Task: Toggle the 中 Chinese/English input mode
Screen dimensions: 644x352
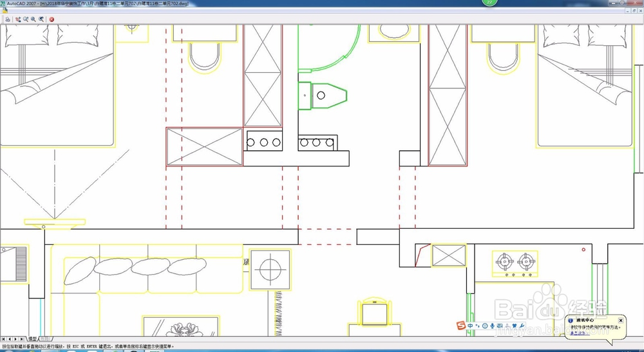Action: (470, 326)
